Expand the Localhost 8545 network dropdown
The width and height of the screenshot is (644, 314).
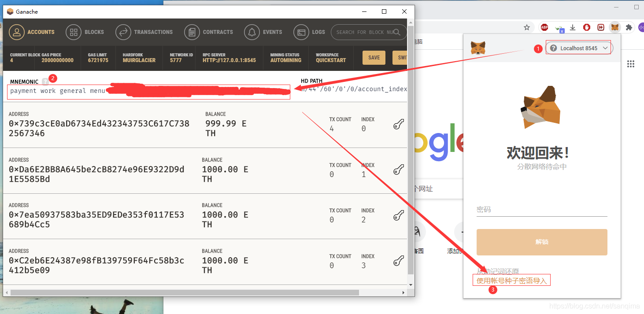coord(578,48)
